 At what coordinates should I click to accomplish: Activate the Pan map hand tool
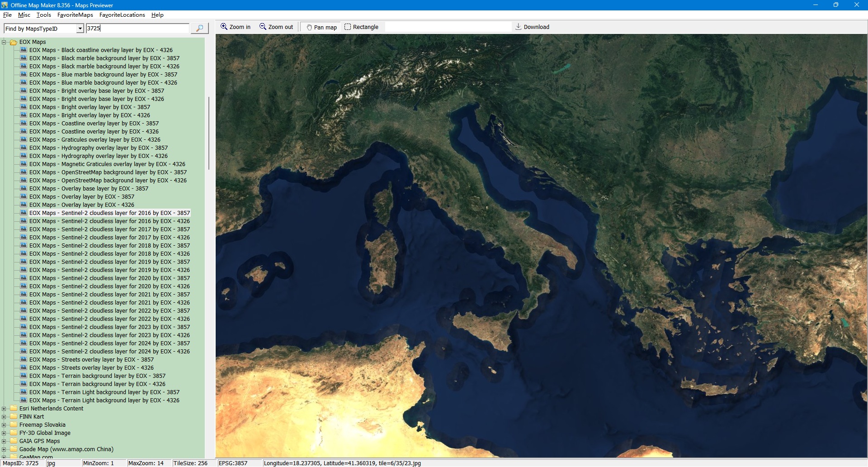tap(321, 27)
